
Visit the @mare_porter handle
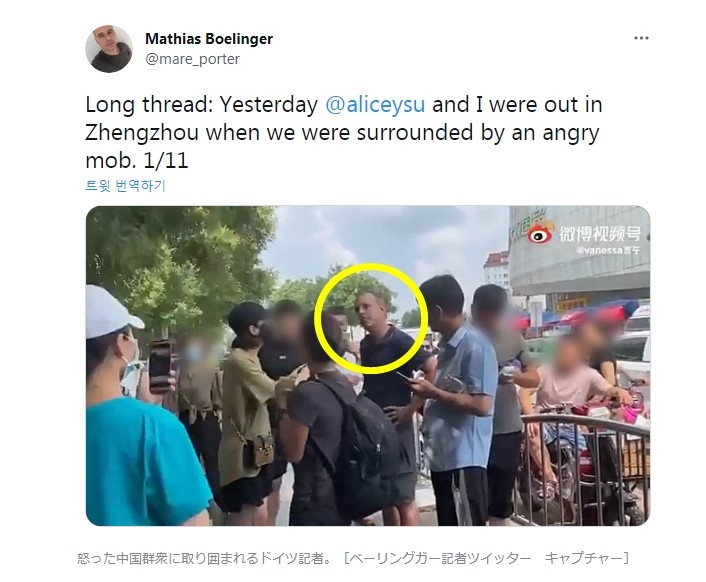[x=192, y=59]
